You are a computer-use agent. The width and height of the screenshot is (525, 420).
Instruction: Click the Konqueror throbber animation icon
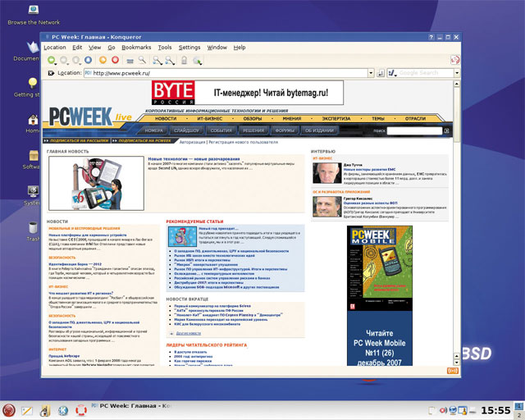click(x=455, y=60)
